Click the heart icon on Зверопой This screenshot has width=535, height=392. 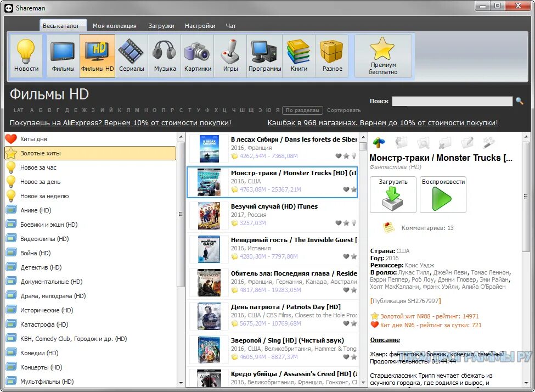(x=346, y=357)
